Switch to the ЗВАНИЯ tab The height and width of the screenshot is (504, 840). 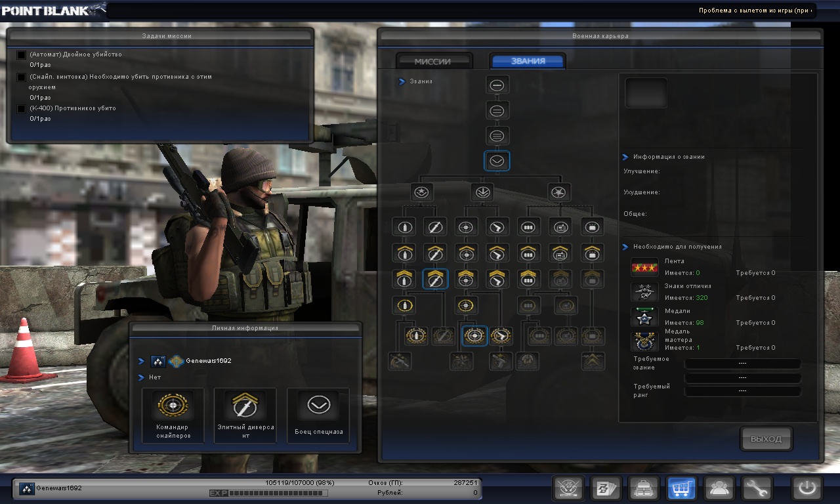(528, 61)
